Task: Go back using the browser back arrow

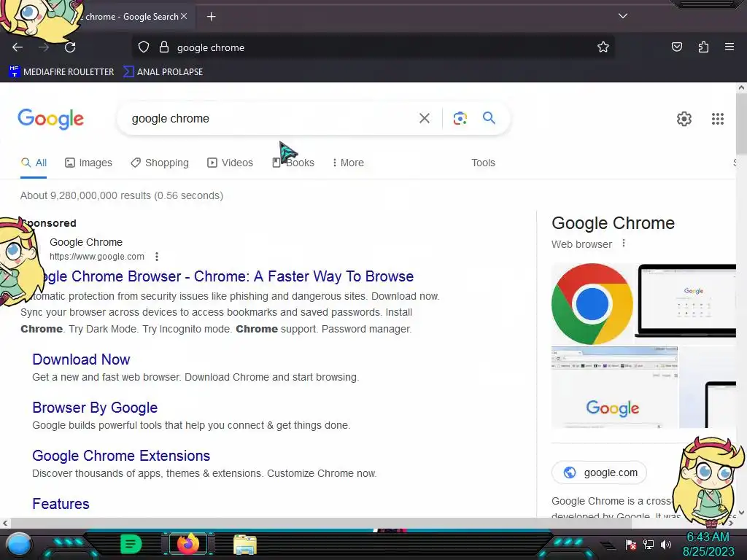Action: [18, 47]
